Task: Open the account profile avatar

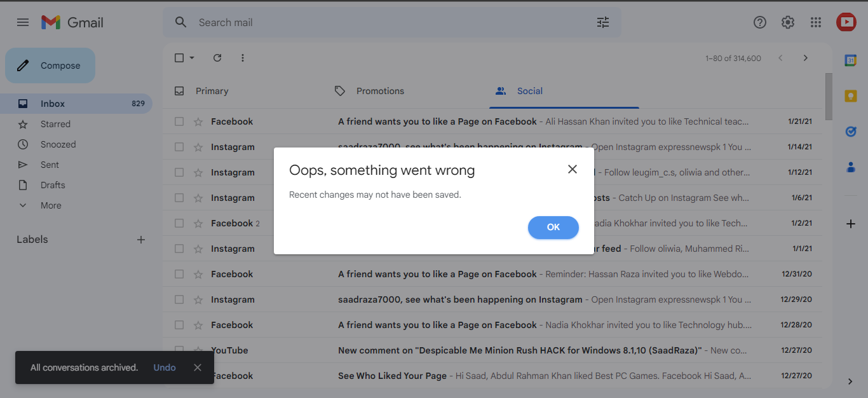Action: (846, 22)
